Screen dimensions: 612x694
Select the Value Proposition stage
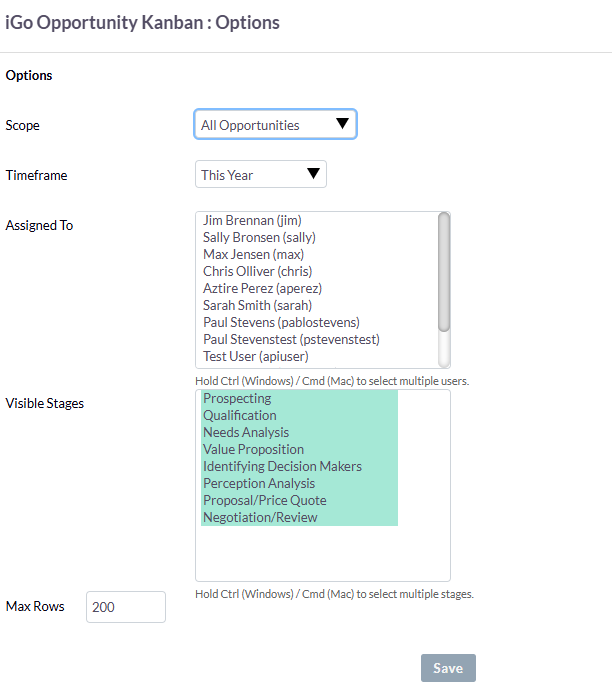coord(253,449)
